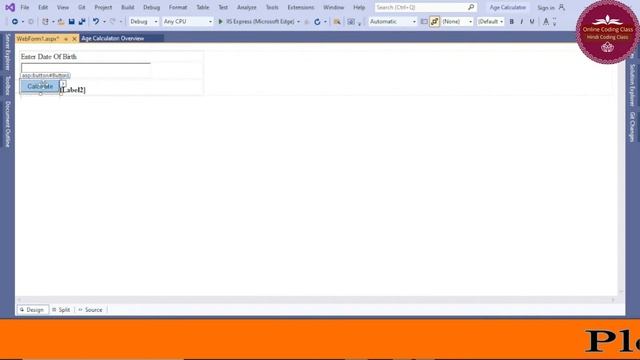Click the Save All icon

tap(82, 22)
